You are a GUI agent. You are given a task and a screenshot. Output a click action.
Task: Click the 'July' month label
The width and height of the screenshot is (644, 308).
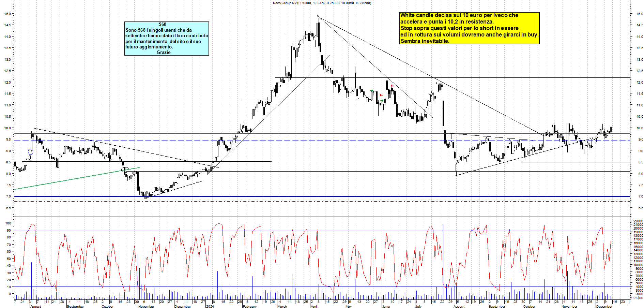click(418, 306)
